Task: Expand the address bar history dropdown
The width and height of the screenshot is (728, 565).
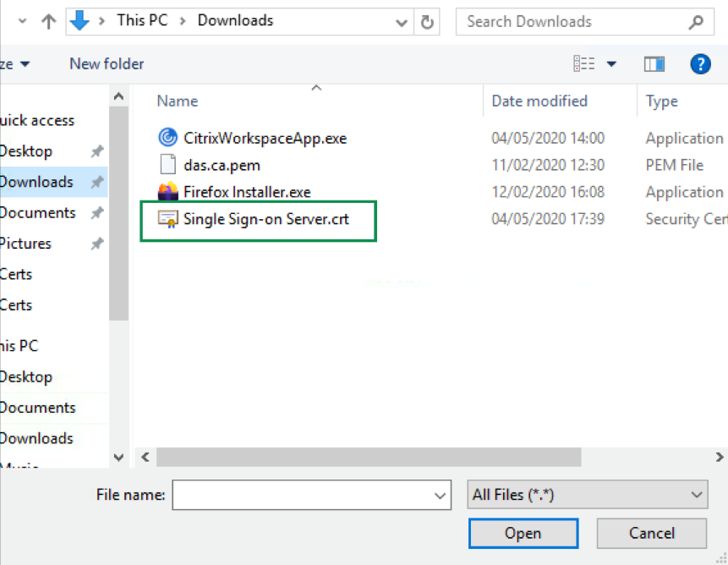Action: (x=401, y=22)
